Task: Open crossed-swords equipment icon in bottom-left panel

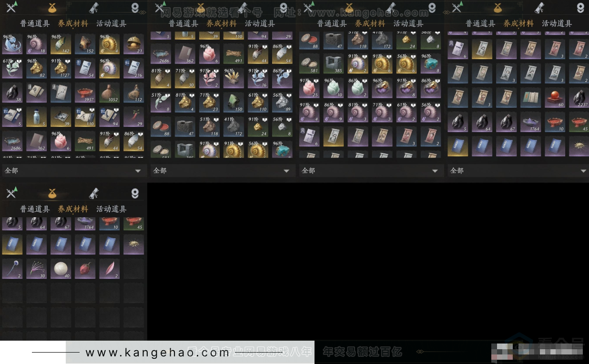Action: (11, 193)
